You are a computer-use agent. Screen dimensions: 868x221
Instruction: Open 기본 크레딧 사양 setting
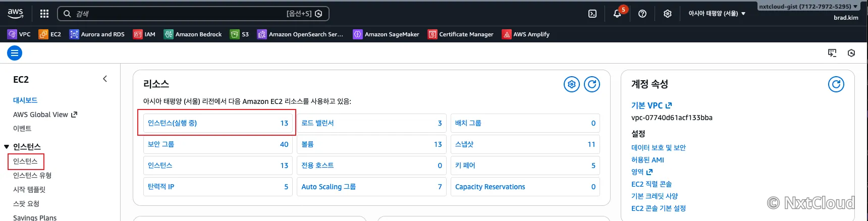655,196
